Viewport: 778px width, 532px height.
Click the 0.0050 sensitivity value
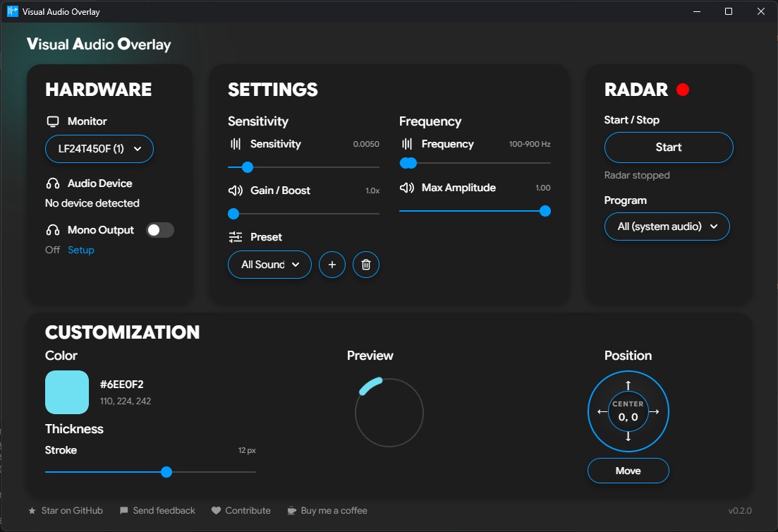[x=366, y=144]
